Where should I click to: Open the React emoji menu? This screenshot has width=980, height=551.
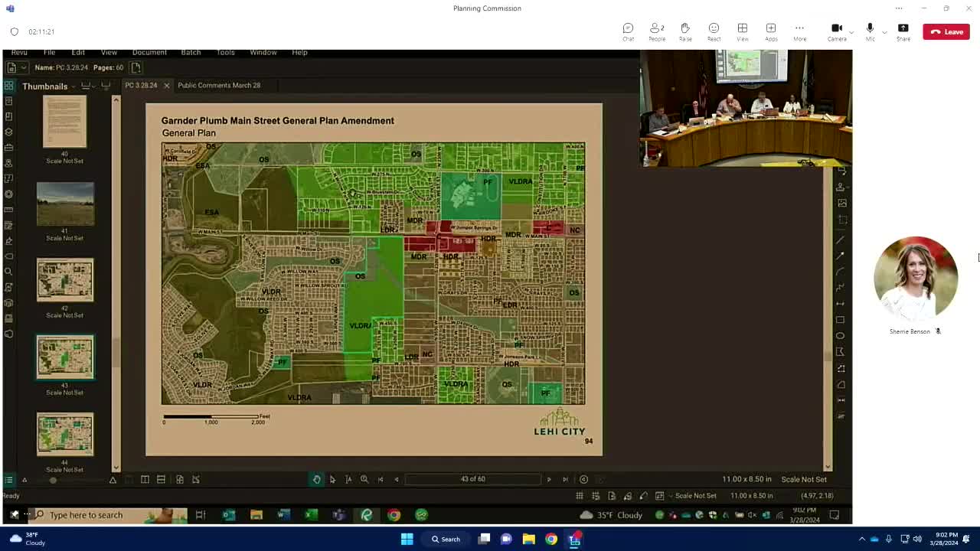(x=714, y=31)
